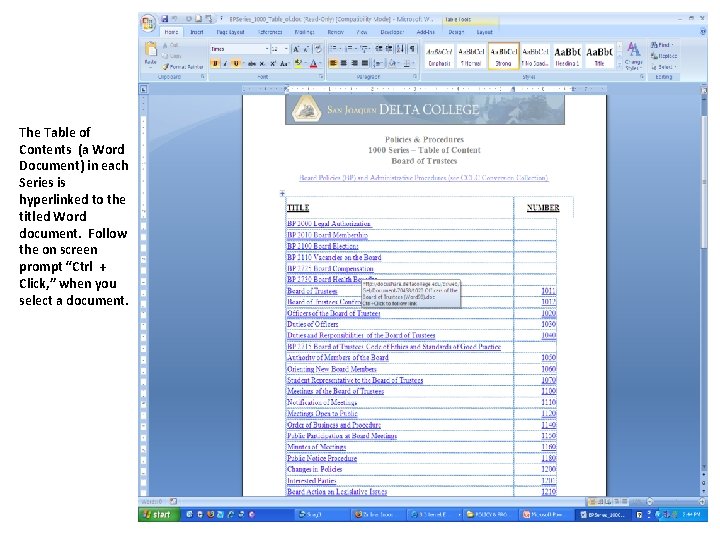This screenshot has width=720, height=540.
Task: Start a bulleted list
Action: [335, 49]
